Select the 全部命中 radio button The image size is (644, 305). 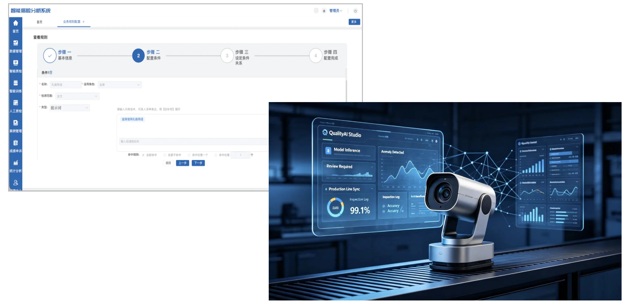pyautogui.click(x=143, y=155)
